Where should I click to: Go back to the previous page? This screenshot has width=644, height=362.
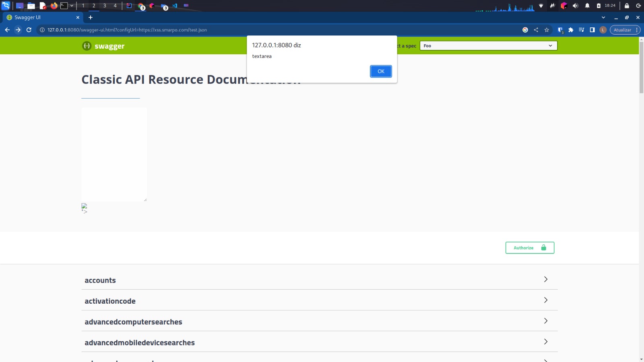pyautogui.click(x=7, y=30)
